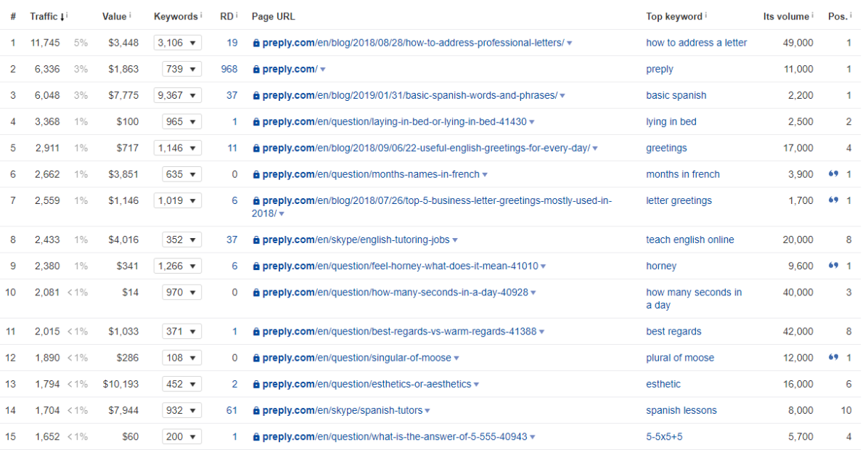Open the 'teach english online' keyword link
This screenshot has height=450, width=868.
689,240
